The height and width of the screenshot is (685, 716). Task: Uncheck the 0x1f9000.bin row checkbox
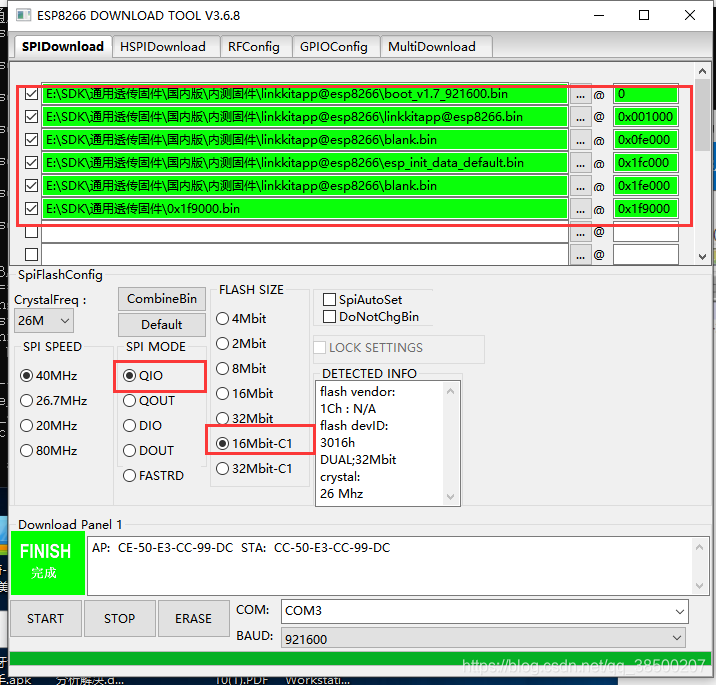pyautogui.click(x=32, y=209)
